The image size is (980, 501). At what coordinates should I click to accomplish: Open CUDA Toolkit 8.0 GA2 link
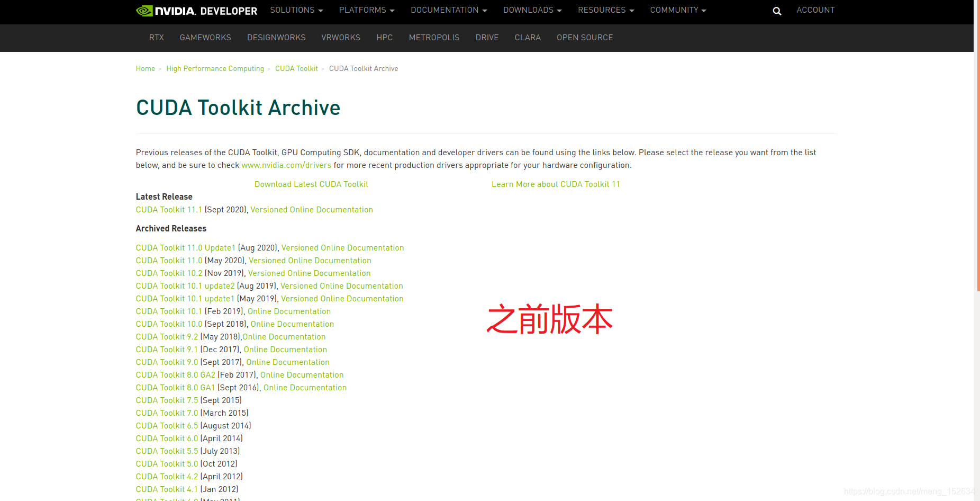click(x=176, y=375)
